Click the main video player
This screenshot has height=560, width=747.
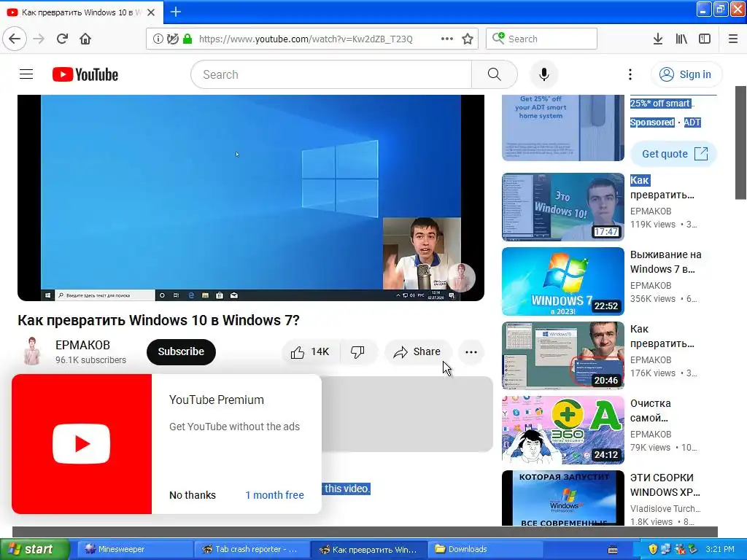[251, 198]
